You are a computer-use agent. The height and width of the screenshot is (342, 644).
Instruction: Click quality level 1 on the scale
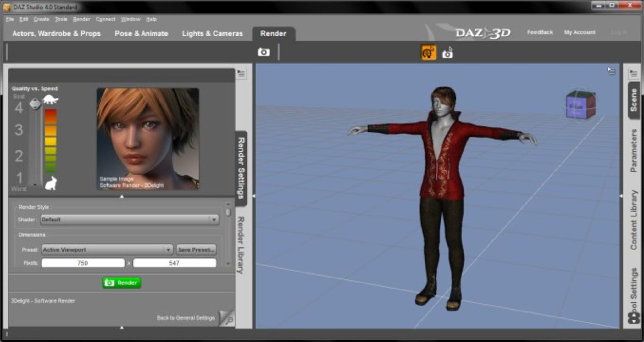click(19, 178)
